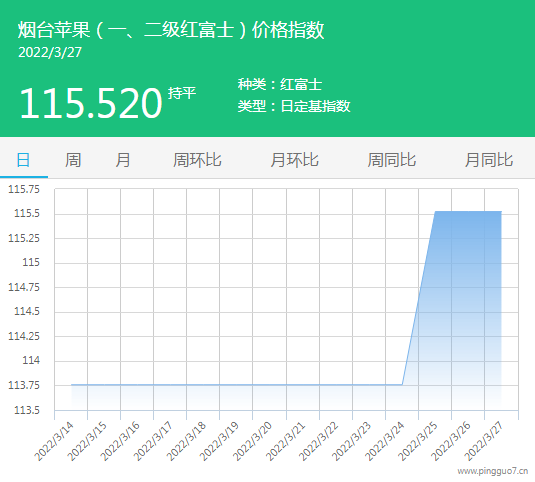Click the 115.5 y-axis label
The image size is (535, 482).
(27, 214)
